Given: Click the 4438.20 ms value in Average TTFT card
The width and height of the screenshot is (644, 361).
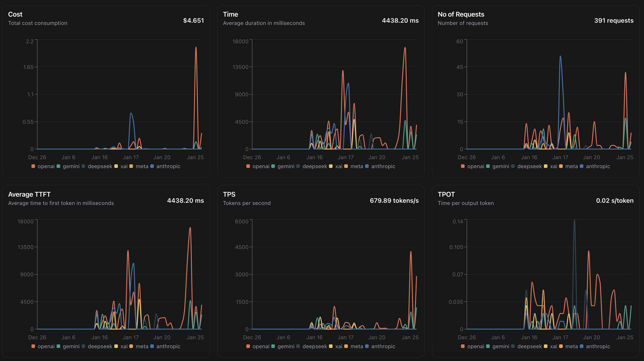Looking at the screenshot, I should point(185,200).
